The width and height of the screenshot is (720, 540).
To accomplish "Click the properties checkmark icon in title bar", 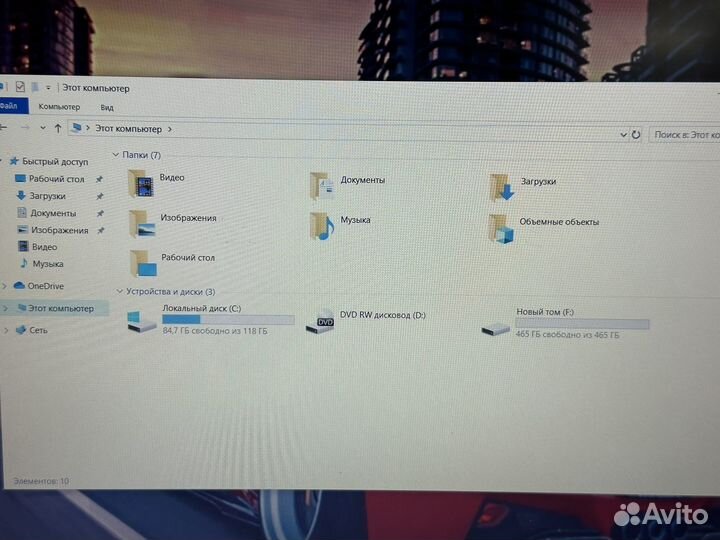I will point(20,86).
